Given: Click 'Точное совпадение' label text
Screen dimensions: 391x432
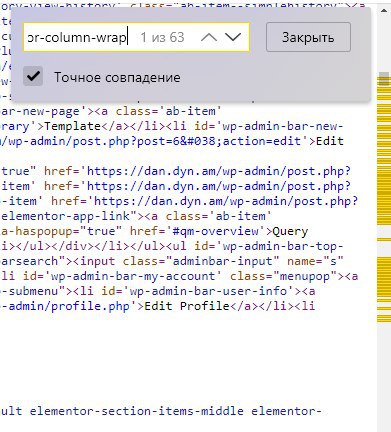Looking at the screenshot, I should pos(117,77).
